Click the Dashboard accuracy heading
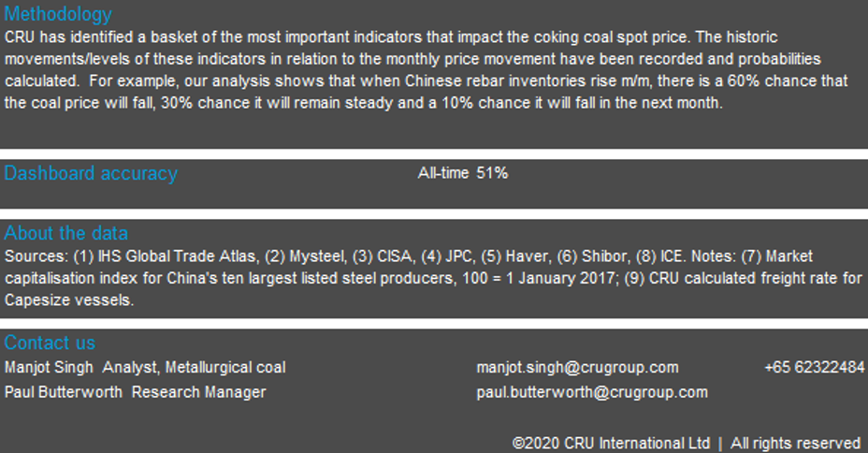The width and height of the screenshot is (868, 453). tap(91, 173)
